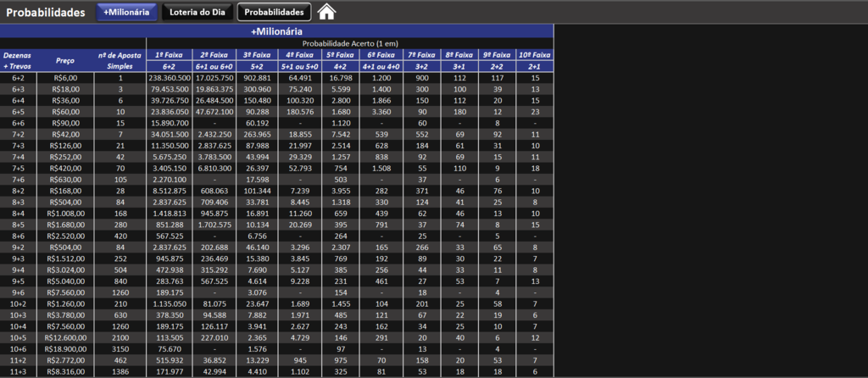Select the 'Probabilidade Acerto (1 em)' header
The image size is (868, 378).
[x=350, y=43]
